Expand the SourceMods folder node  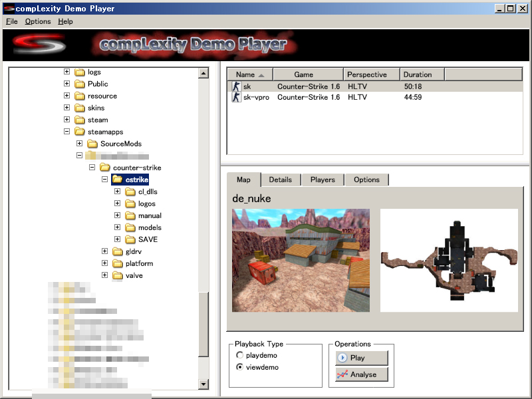79,144
